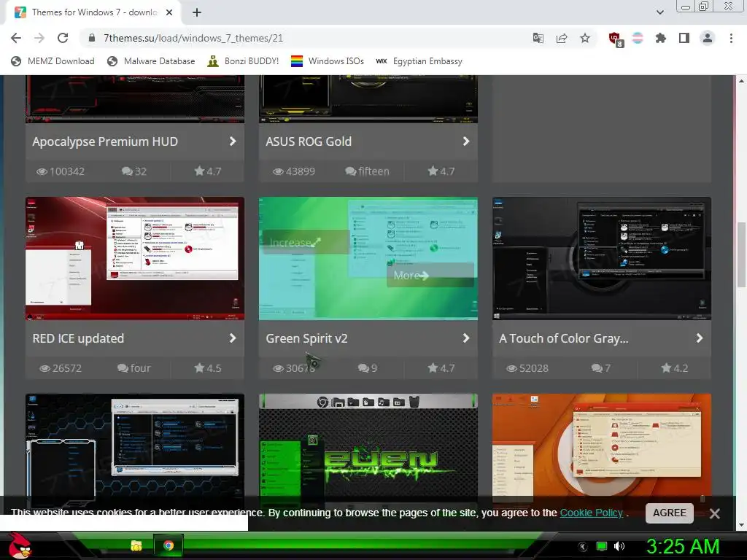The image size is (747, 560).
Task: Click the rating star of RED ICE updated
Action: pyautogui.click(x=199, y=367)
